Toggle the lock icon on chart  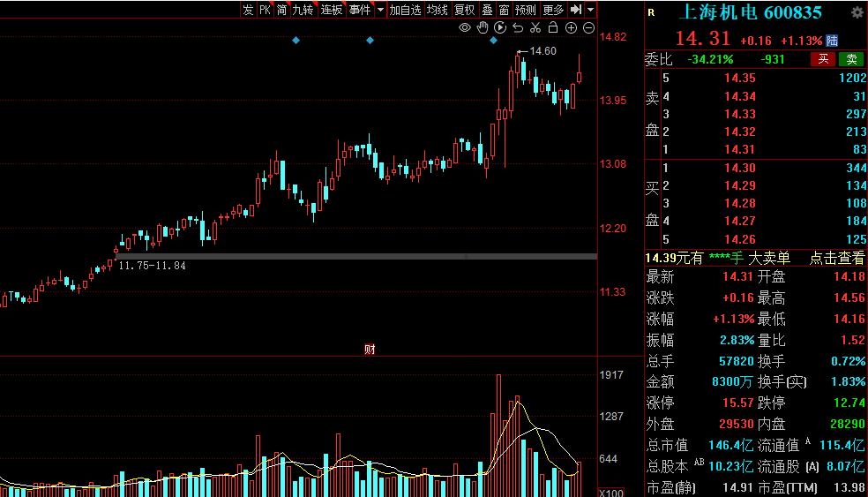tap(552, 27)
